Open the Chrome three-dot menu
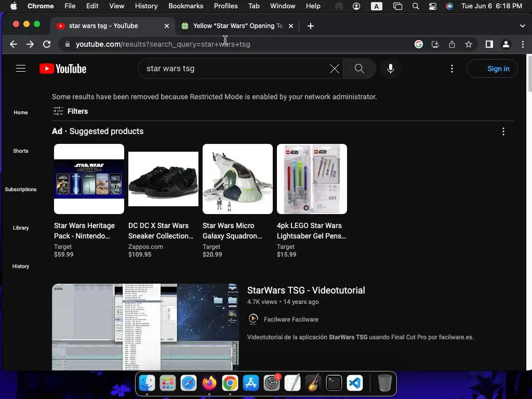 click(523, 44)
